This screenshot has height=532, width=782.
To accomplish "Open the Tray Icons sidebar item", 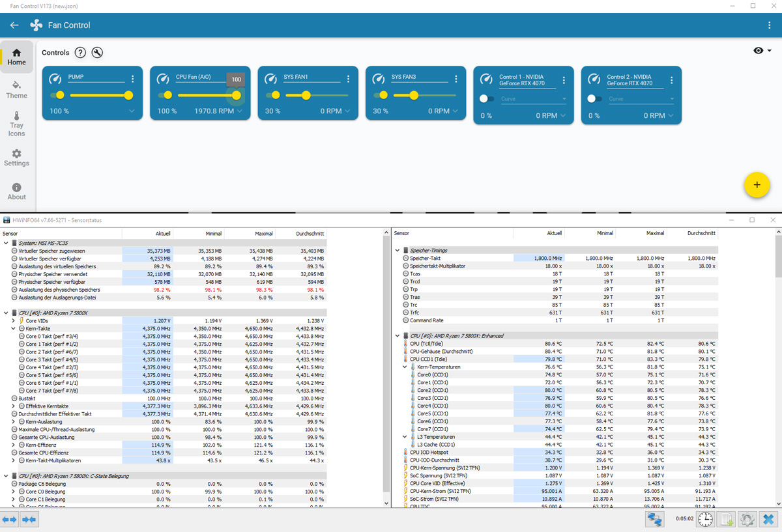I will (x=16, y=124).
